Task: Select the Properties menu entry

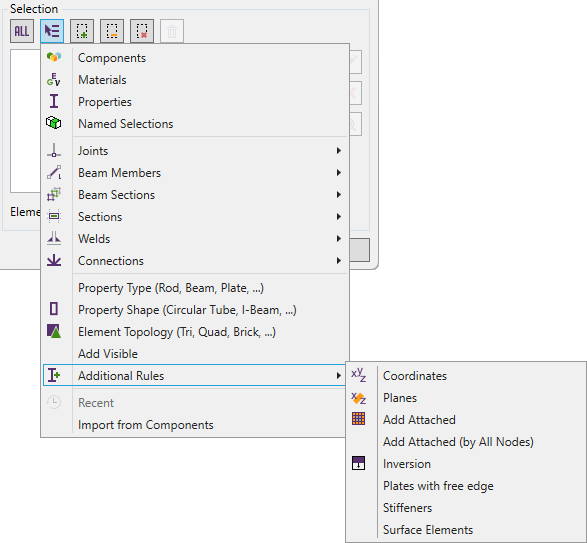Action: 194,101
